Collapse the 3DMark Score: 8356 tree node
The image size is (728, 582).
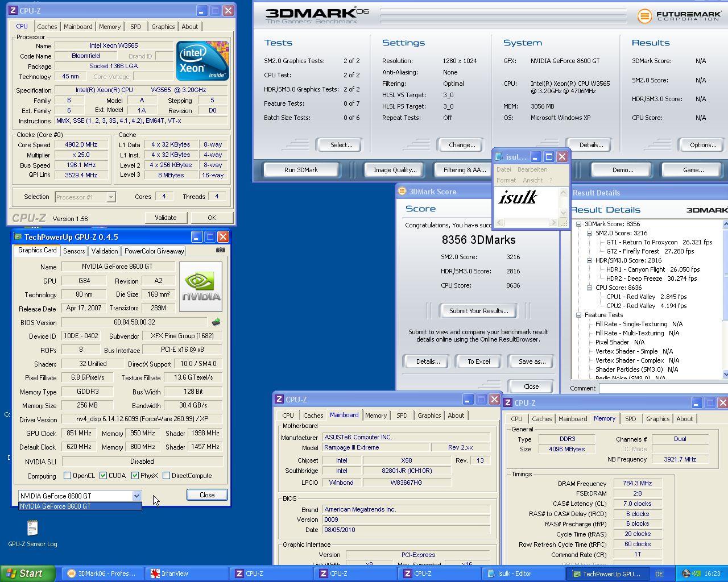tap(578, 224)
